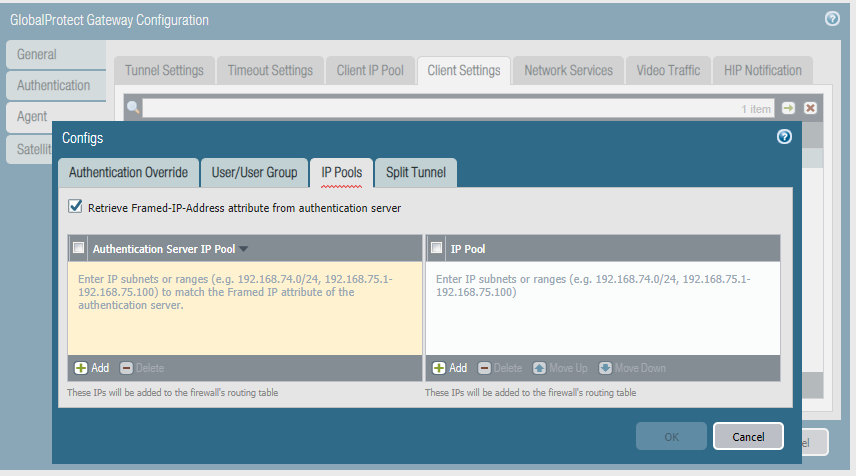Click Move Down in IP Pool
The width and height of the screenshot is (856, 476).
632,368
